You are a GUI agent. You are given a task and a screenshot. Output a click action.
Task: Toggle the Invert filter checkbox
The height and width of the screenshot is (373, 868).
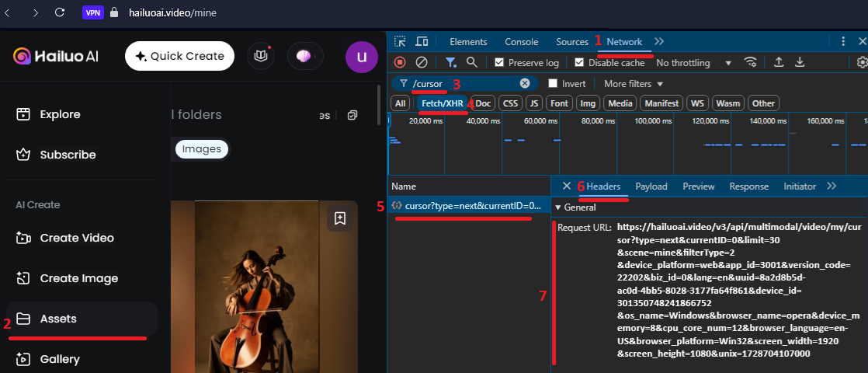(x=553, y=83)
